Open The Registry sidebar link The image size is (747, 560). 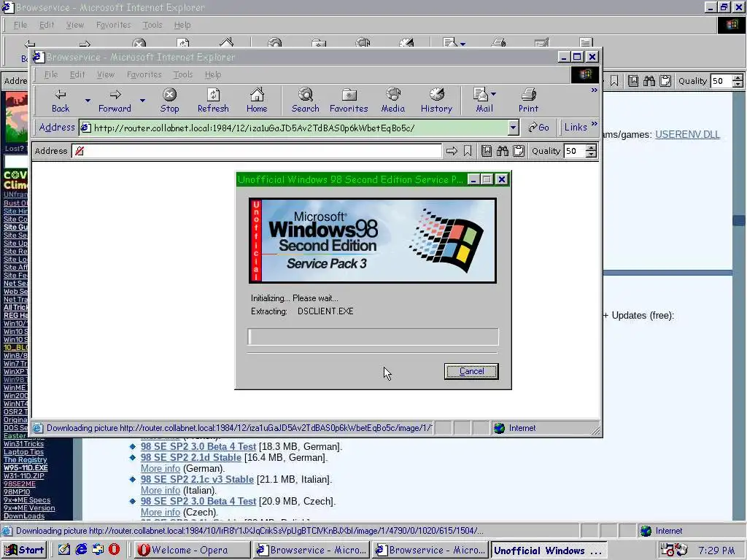click(26, 459)
